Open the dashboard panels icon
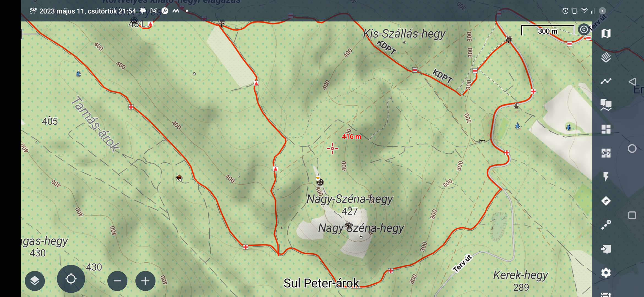 point(606,129)
